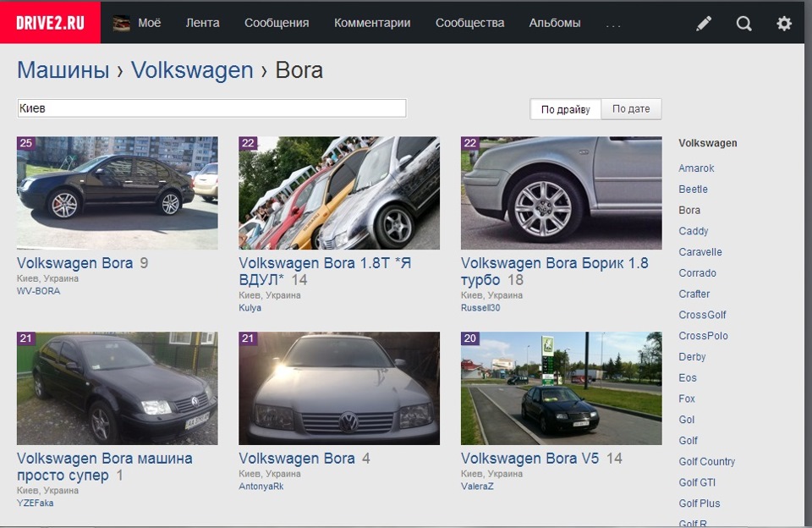Open the Volkswagen Bora V5 title link
The height and width of the screenshot is (528, 812).
[529, 459]
